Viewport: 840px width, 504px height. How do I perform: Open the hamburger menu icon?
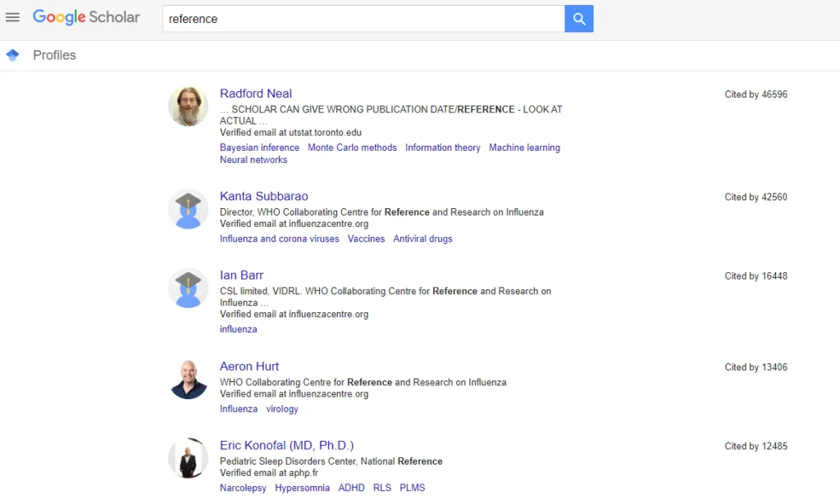coord(12,17)
